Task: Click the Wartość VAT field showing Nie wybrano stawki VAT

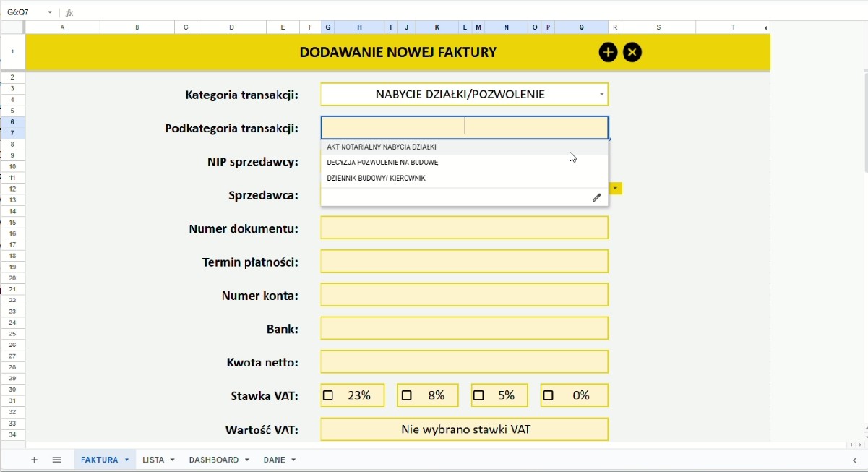Action: click(x=465, y=429)
